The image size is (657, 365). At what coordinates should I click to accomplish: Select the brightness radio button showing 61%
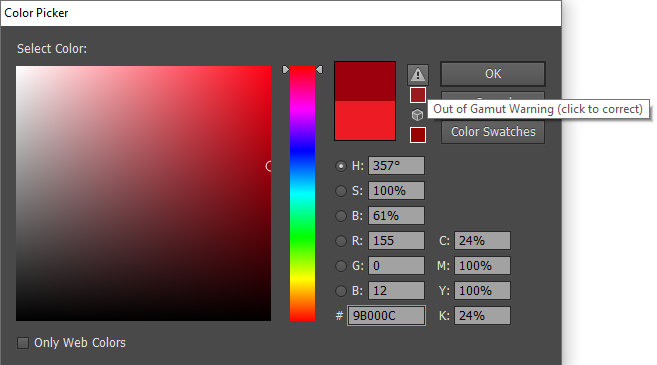(x=341, y=216)
